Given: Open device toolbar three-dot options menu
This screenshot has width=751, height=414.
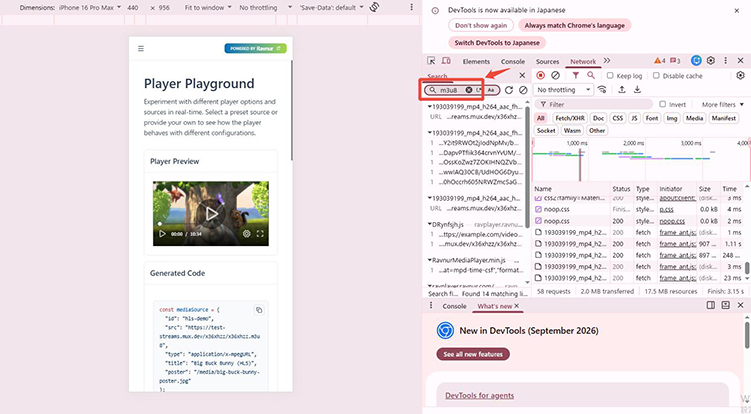Looking at the screenshot, I should tap(411, 7).
